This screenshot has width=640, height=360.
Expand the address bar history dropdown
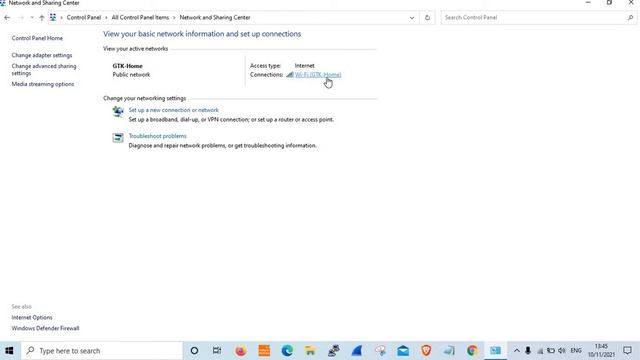[x=412, y=18]
